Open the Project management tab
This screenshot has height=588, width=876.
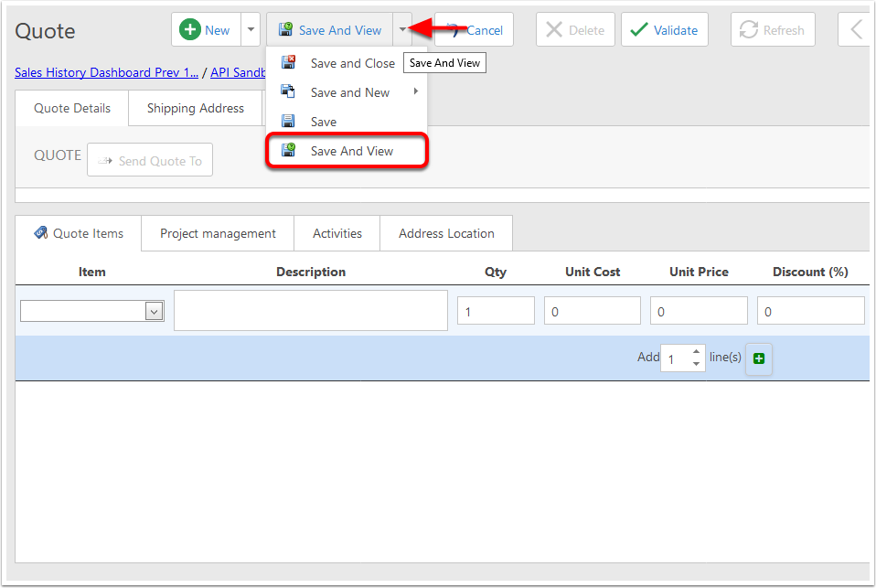218,233
